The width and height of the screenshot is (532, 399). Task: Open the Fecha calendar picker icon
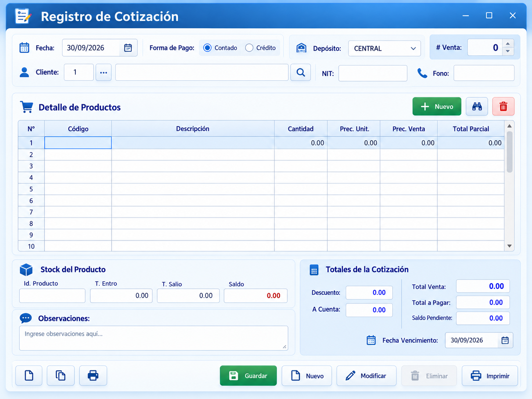tap(128, 48)
